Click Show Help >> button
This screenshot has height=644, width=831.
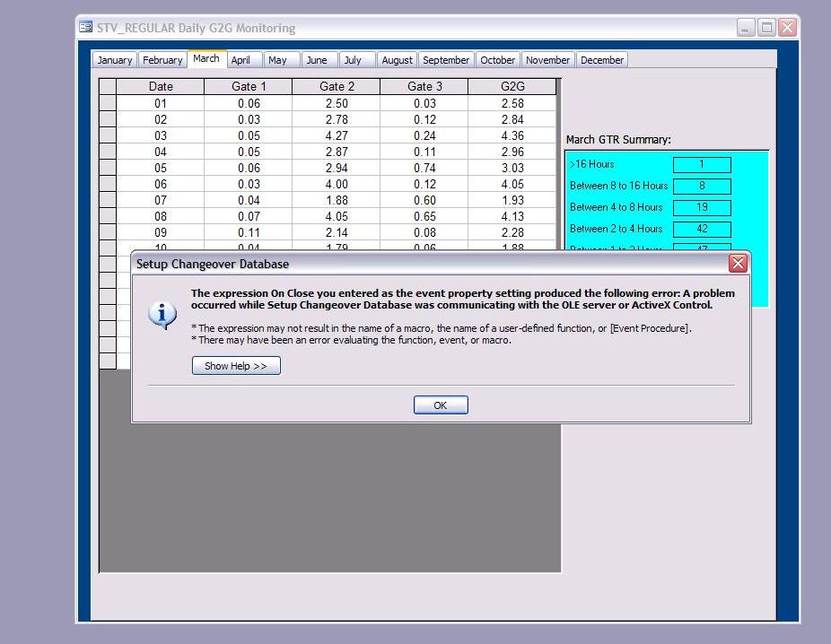coord(236,366)
